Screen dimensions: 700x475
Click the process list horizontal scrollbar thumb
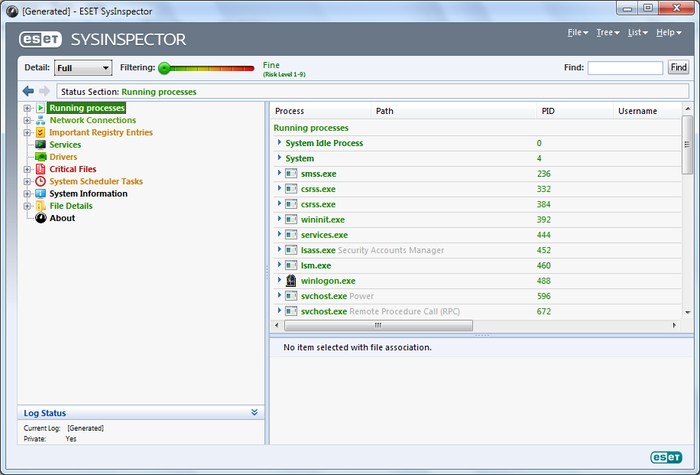point(378,325)
